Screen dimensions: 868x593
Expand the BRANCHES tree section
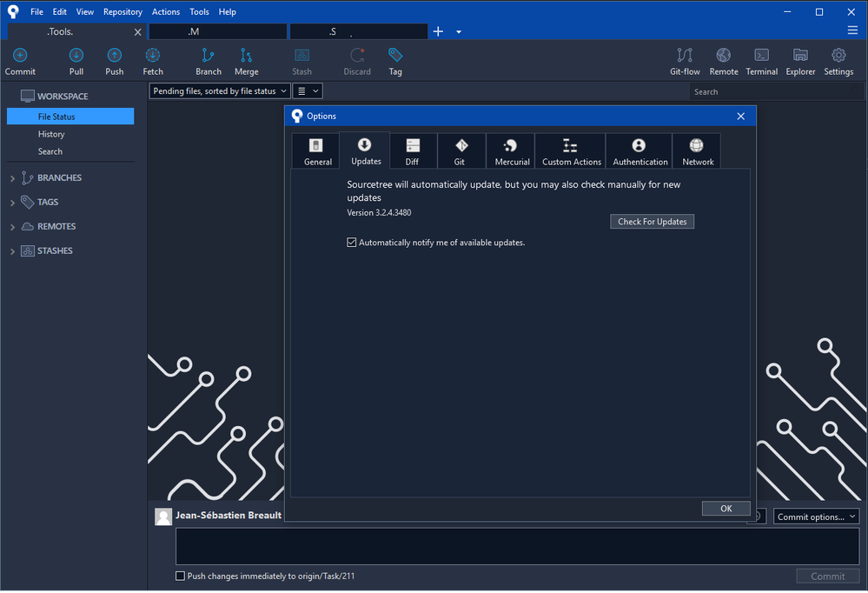point(12,178)
